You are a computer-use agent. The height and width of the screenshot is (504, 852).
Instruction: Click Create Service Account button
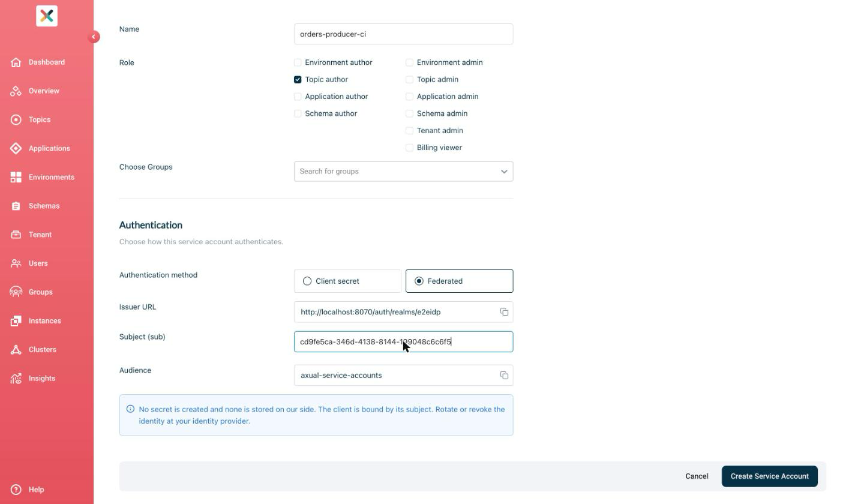tap(769, 476)
